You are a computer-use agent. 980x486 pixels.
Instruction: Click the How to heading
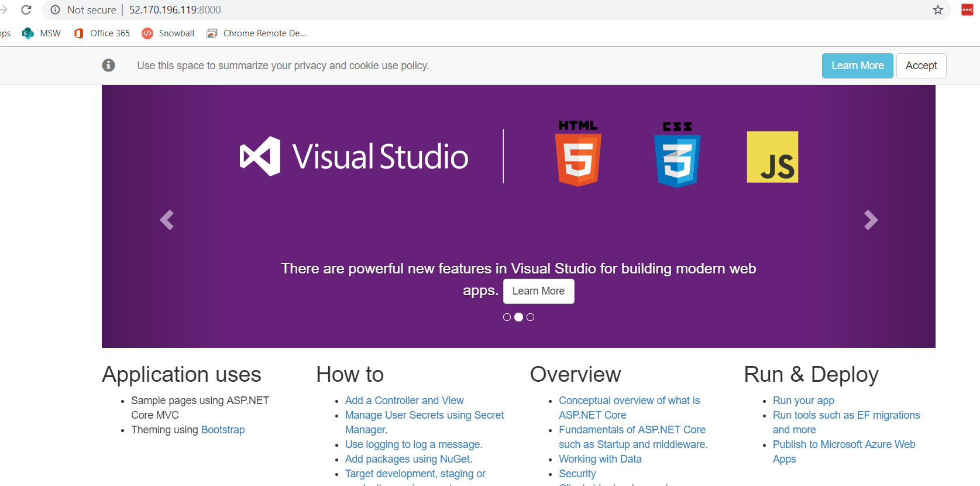click(350, 375)
